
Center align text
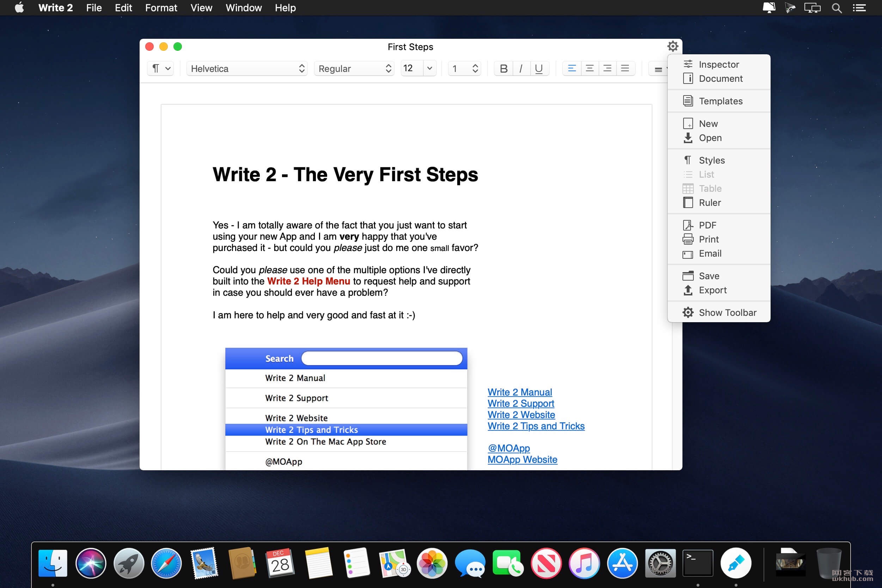[589, 69]
